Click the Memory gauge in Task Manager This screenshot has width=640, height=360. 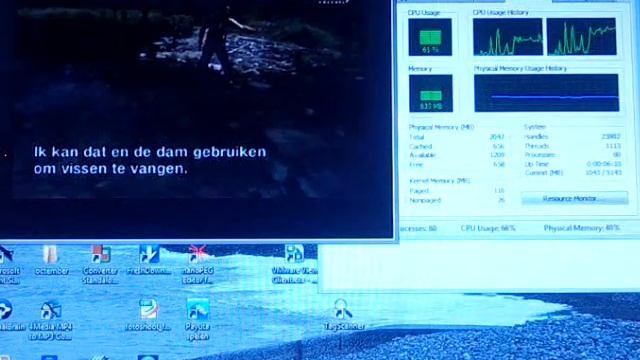[431, 93]
